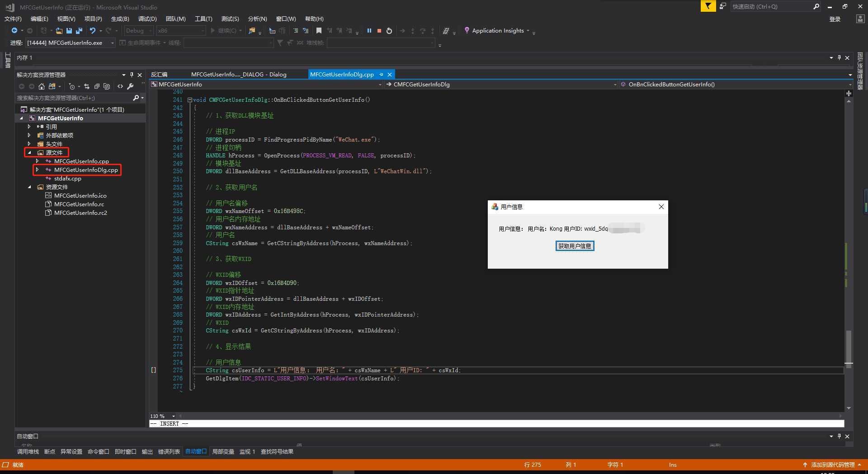Click 添加到源代码管理 in status bar

(833, 465)
